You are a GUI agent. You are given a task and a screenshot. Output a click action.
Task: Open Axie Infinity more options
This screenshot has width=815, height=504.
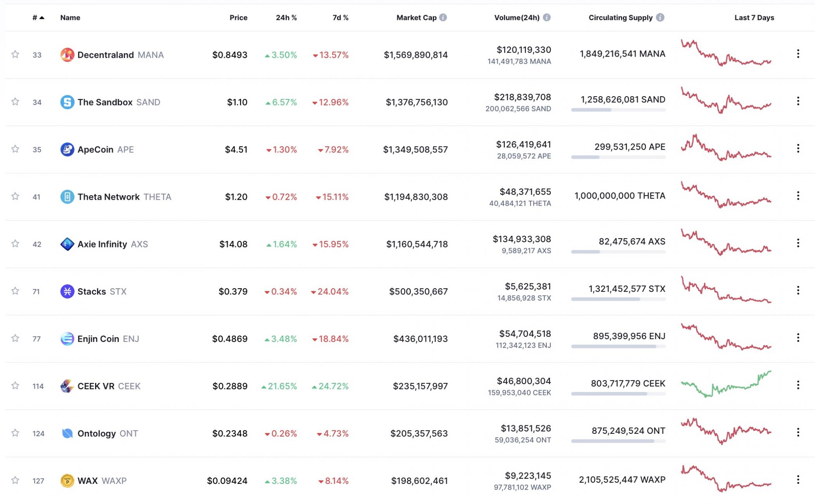point(798,243)
